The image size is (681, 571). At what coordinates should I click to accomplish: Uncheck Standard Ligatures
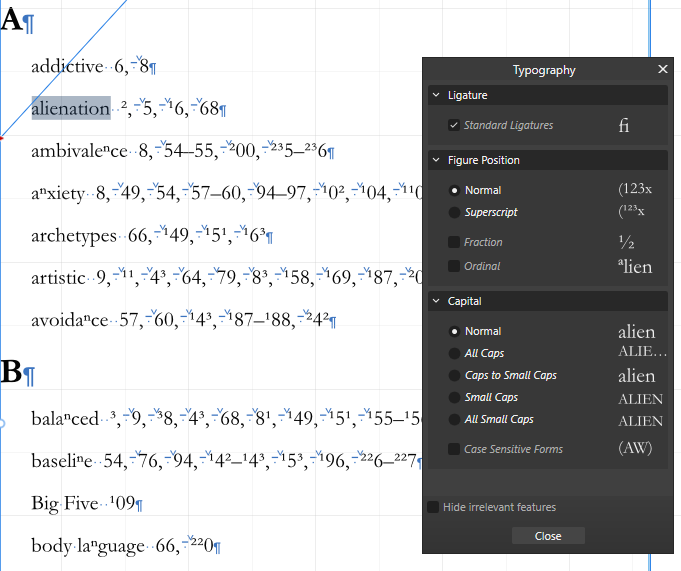[454, 125]
